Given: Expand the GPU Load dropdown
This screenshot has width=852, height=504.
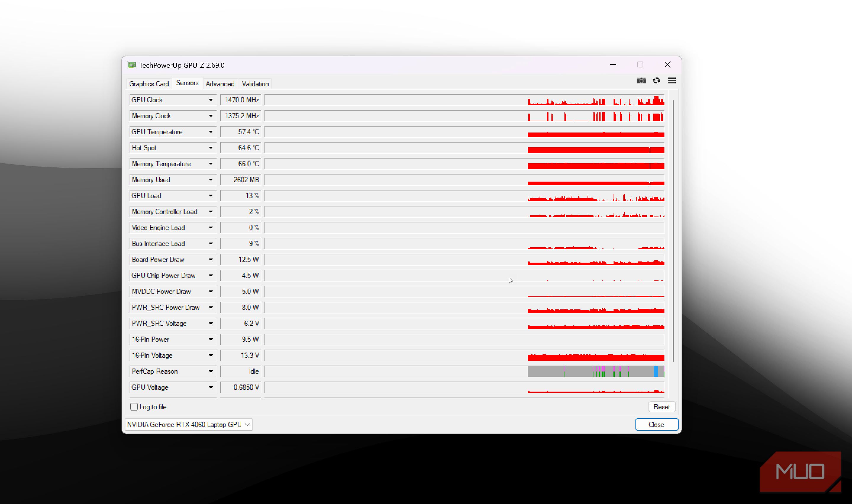Looking at the screenshot, I should click(211, 196).
